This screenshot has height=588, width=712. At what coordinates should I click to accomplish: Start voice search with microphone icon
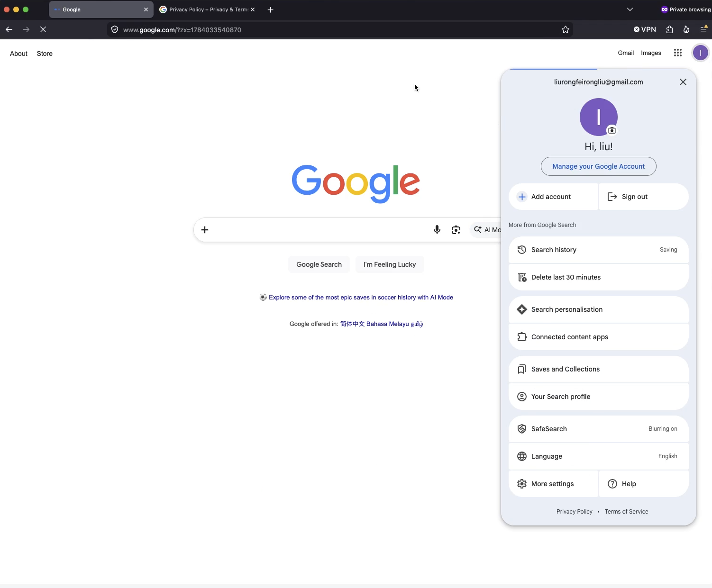click(437, 230)
